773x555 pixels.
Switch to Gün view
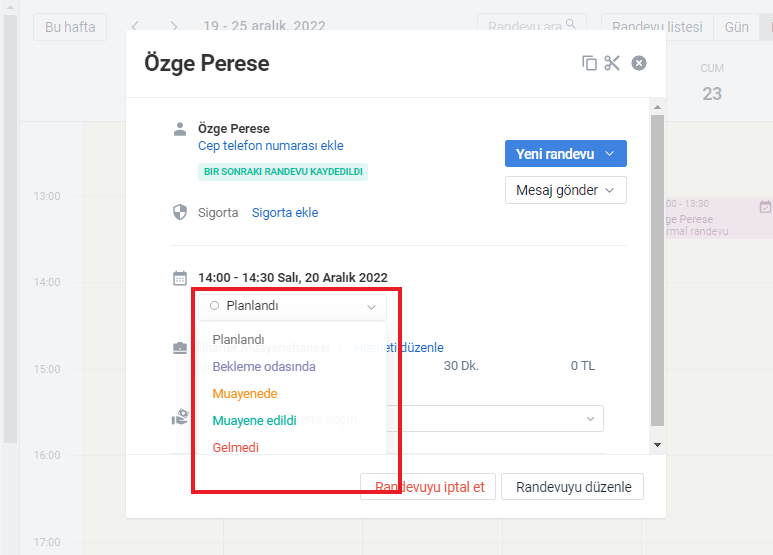(737, 27)
